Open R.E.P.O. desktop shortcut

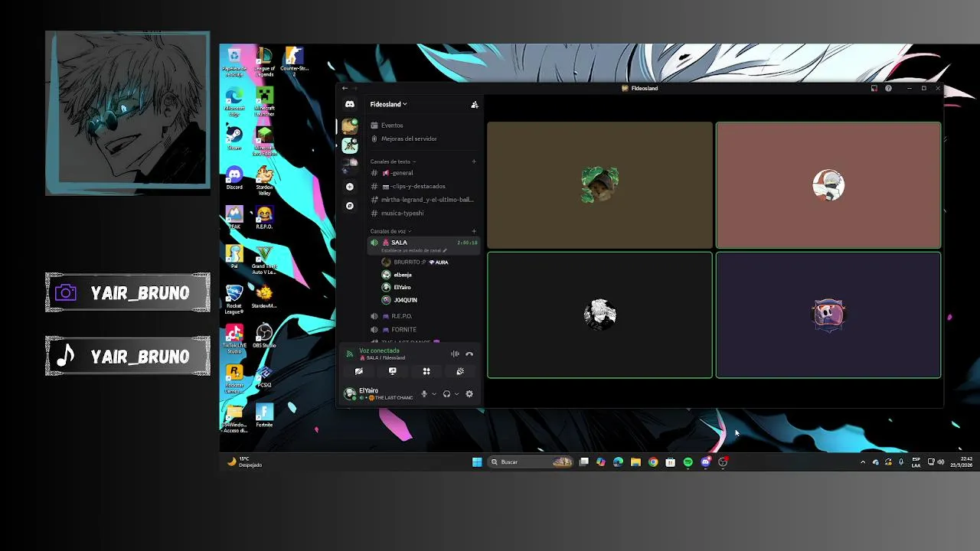pos(264,218)
